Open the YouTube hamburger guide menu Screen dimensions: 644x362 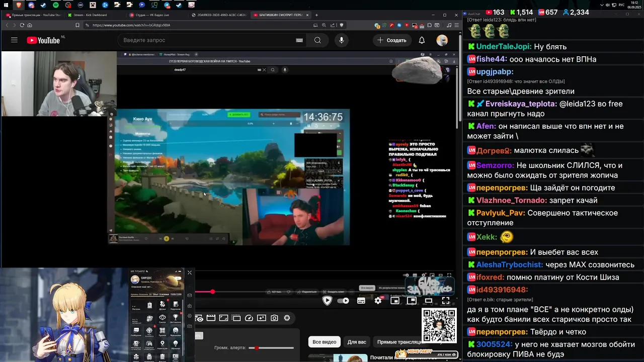[x=14, y=40]
